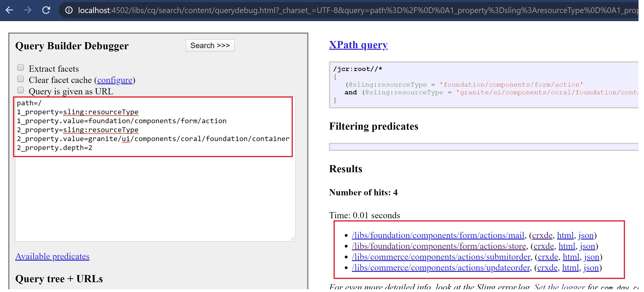
Task: Click the browser back arrow
Action: pyautogui.click(x=9, y=10)
